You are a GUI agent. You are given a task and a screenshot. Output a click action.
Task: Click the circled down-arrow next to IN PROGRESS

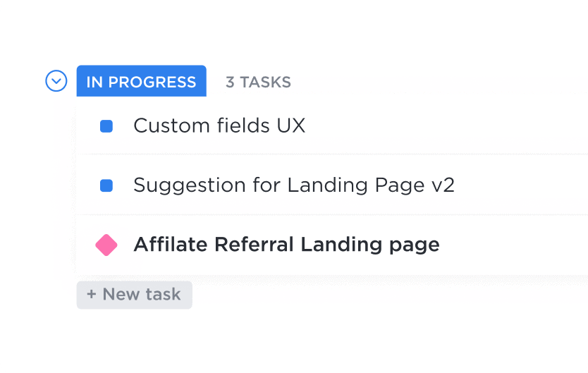pos(56,81)
